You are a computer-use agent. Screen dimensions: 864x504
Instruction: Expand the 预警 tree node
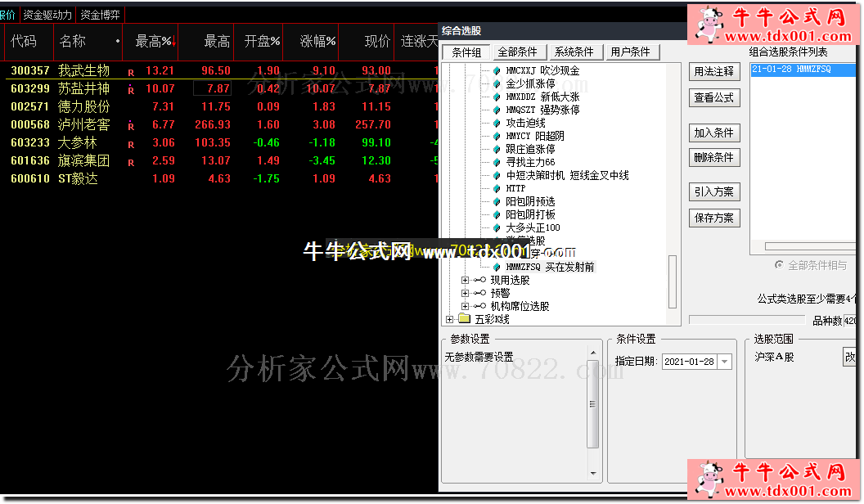coord(465,293)
